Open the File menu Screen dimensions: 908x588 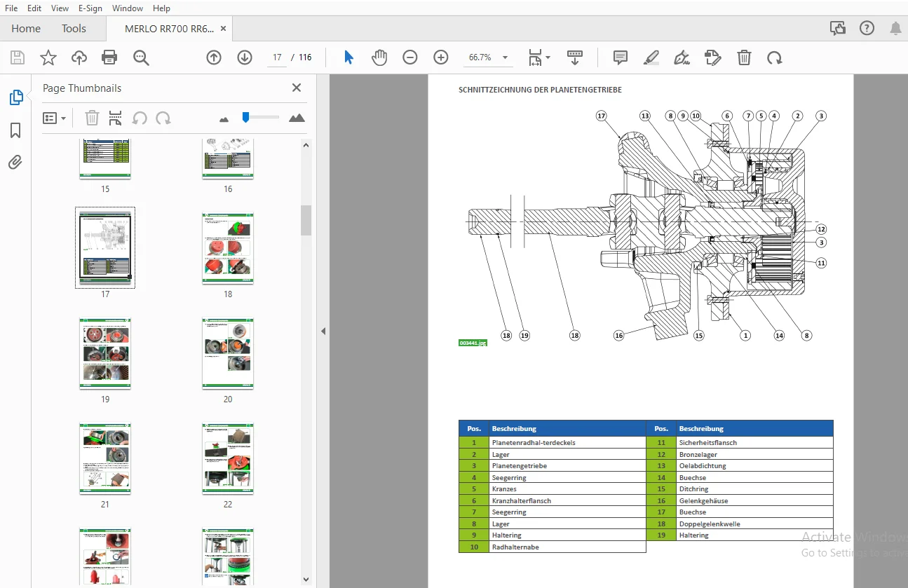(x=11, y=8)
